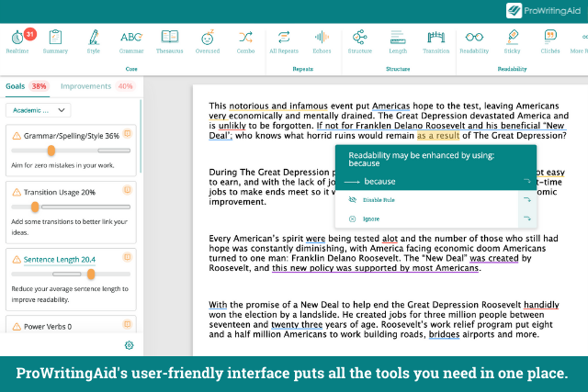Run the Realtime check report
588x392 pixels.
(x=17, y=41)
